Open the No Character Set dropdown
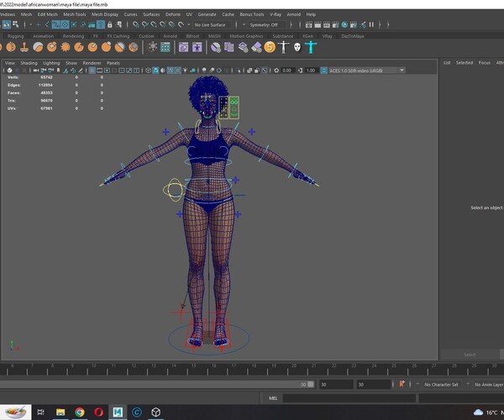The image size is (504, 420). (441, 385)
